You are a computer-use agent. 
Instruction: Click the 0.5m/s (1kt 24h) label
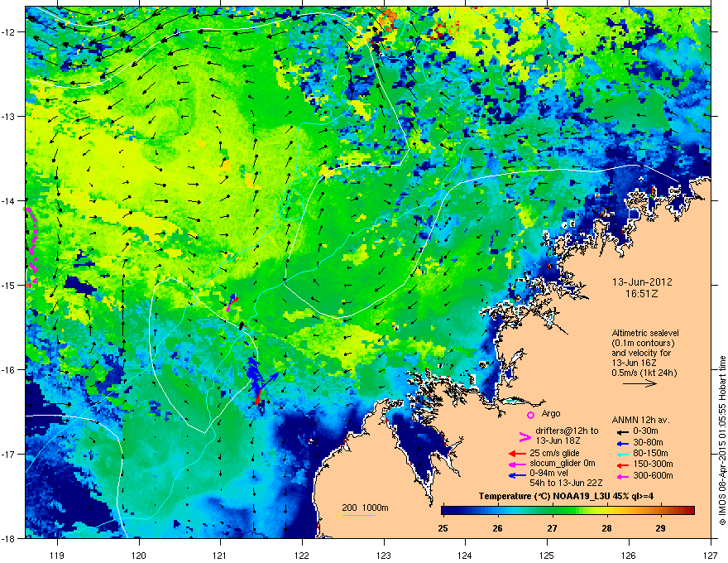644,373
